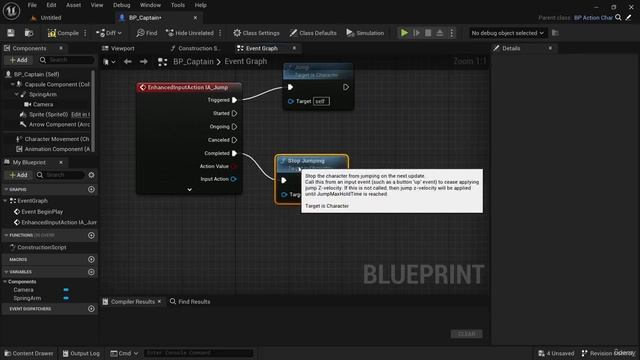Close the BP_Captain tab
This screenshot has height=360, width=640.
[x=195, y=18]
